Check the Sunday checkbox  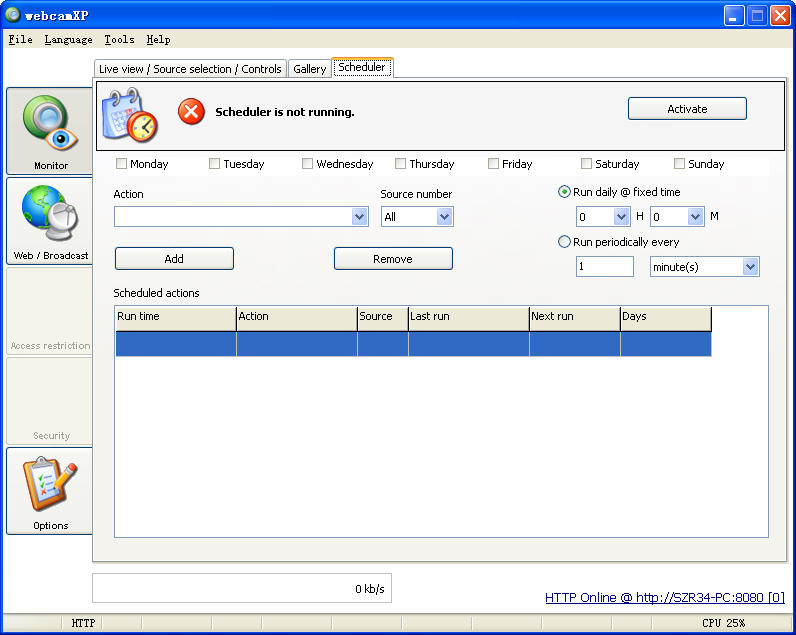680,164
